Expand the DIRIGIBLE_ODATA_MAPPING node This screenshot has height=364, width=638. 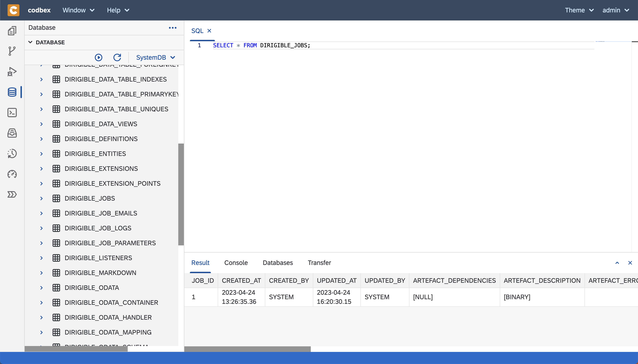42,333
